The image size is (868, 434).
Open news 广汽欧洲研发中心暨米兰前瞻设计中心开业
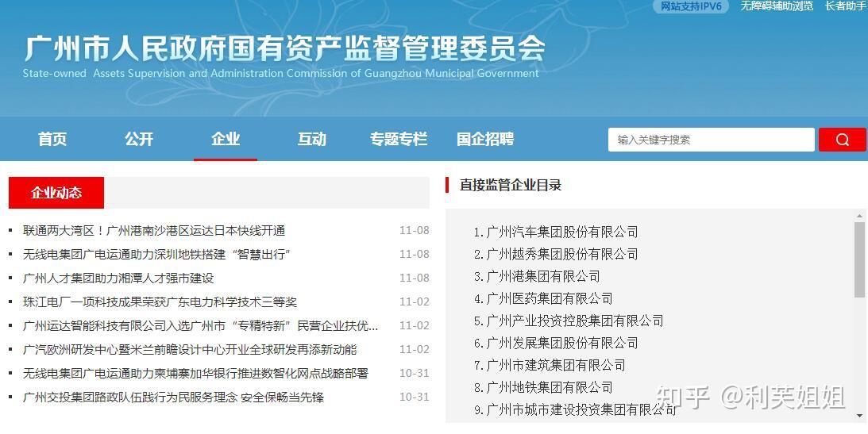[190, 349]
